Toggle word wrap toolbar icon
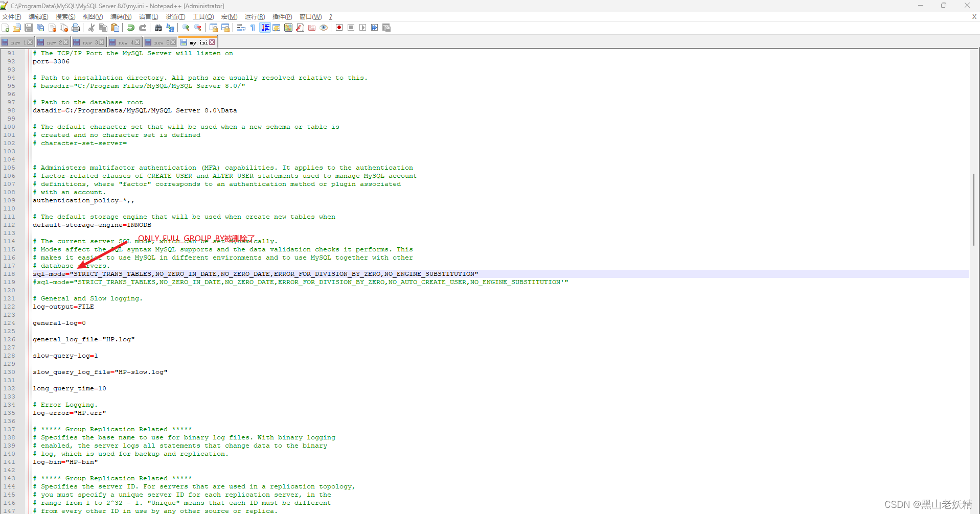Image resolution: width=980 pixels, height=514 pixels. tap(241, 28)
